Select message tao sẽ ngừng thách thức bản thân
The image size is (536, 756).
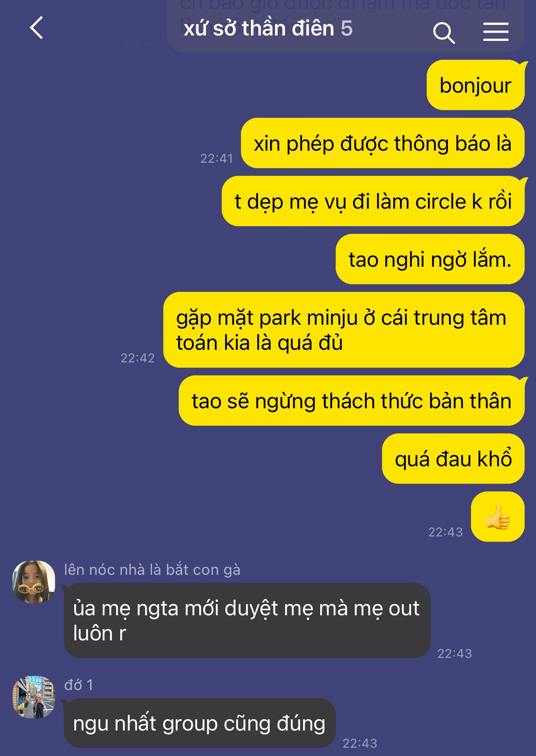point(351,401)
